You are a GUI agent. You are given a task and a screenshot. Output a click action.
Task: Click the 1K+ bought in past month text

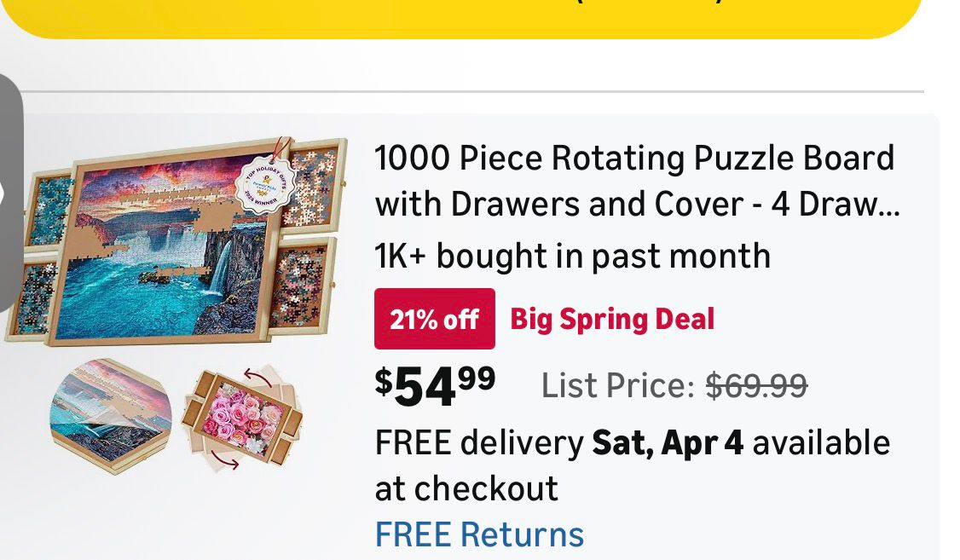(572, 256)
